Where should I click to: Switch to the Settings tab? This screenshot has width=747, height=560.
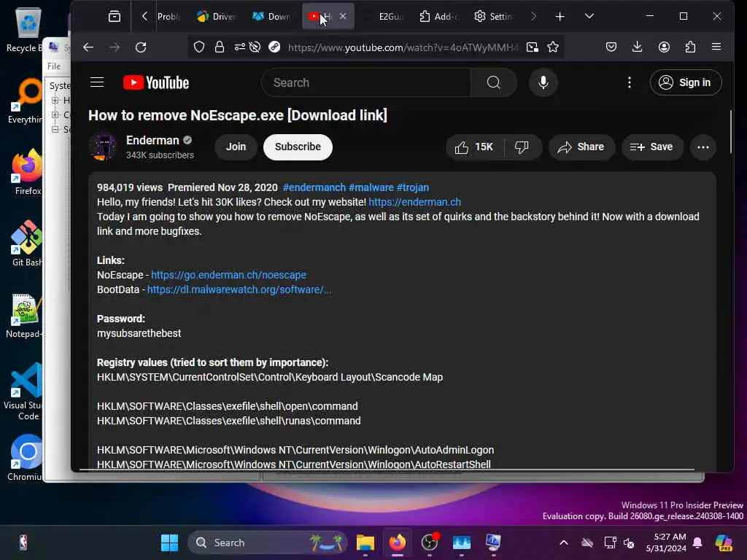pos(494,17)
